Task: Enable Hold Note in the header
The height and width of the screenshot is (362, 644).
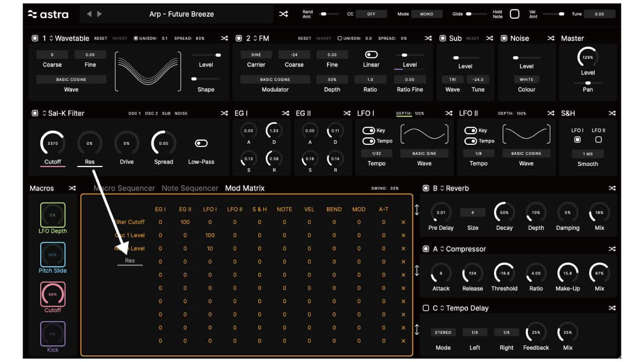Action: coord(514,14)
